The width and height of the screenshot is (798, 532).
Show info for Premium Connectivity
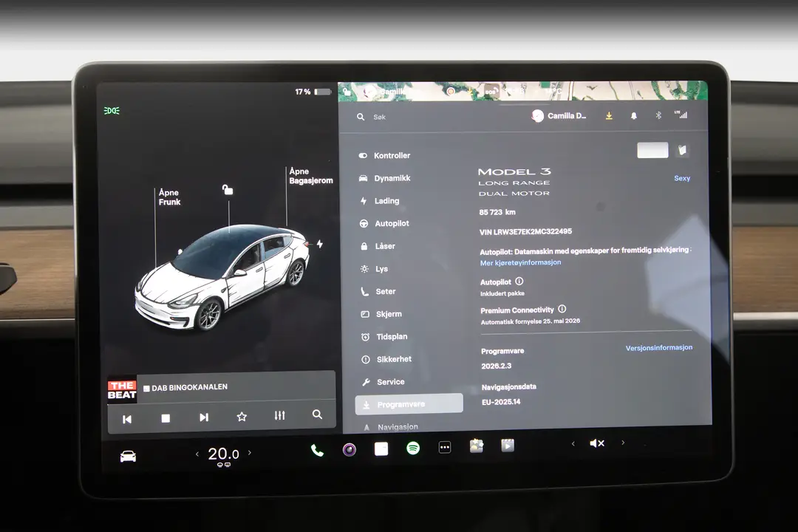tap(562, 309)
